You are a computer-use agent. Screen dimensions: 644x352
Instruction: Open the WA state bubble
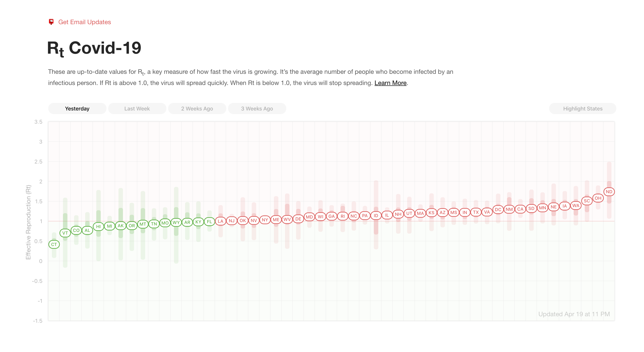(576, 206)
